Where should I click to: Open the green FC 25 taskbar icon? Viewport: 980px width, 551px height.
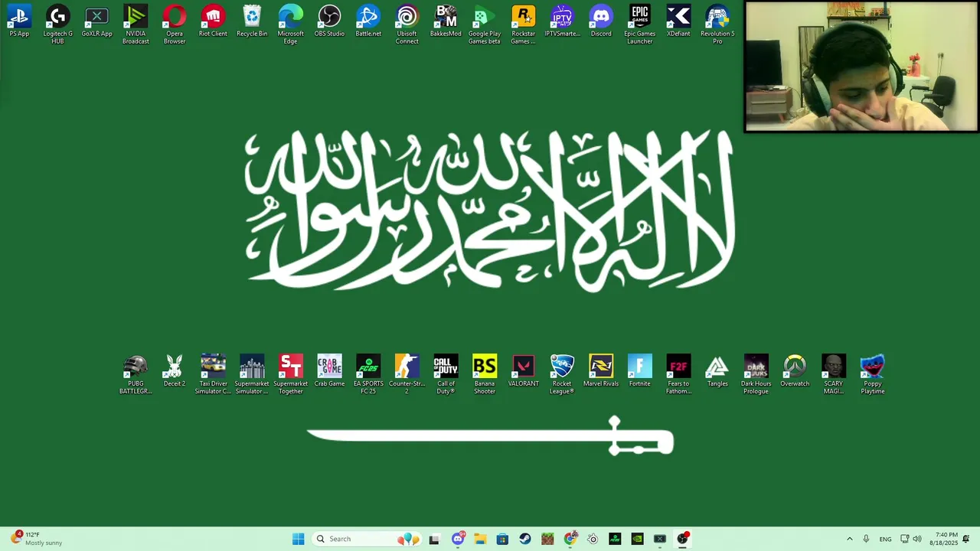(x=615, y=539)
